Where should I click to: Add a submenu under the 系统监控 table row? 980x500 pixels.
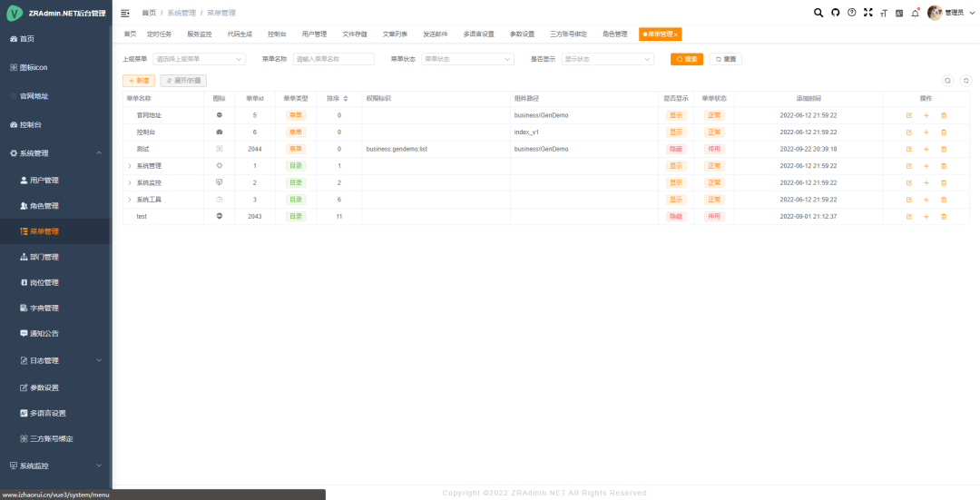click(926, 183)
